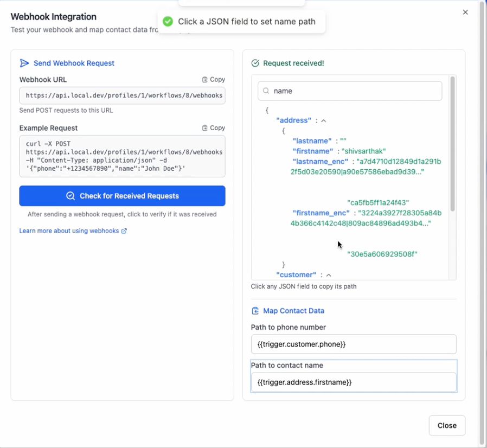The width and height of the screenshot is (487, 448).
Task: Focus the Path to contact name field
Action: (x=354, y=382)
